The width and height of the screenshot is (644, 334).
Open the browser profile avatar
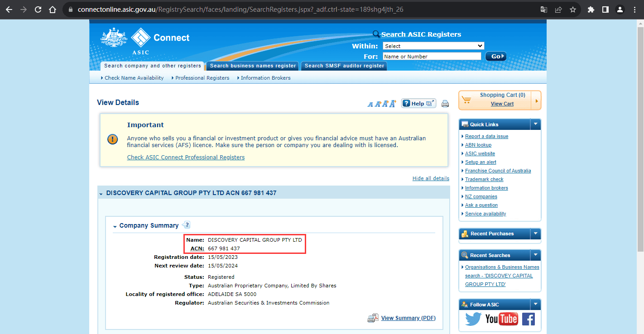pos(620,10)
